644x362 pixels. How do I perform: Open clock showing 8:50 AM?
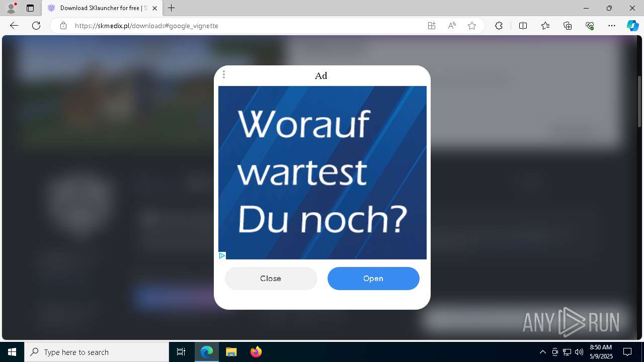pyautogui.click(x=601, y=352)
